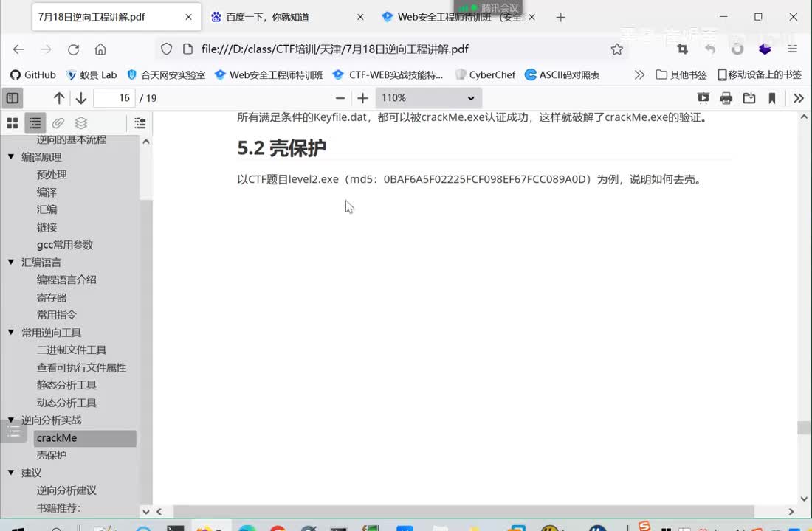Open the 二进制文件工具 outline entry
Image resolution: width=812 pixels, height=531 pixels.
tap(72, 350)
